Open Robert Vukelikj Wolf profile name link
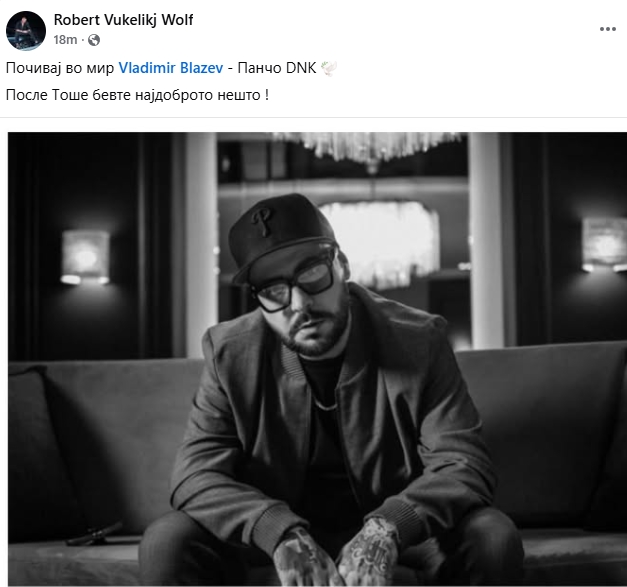This screenshot has width=627, height=587. [x=123, y=20]
